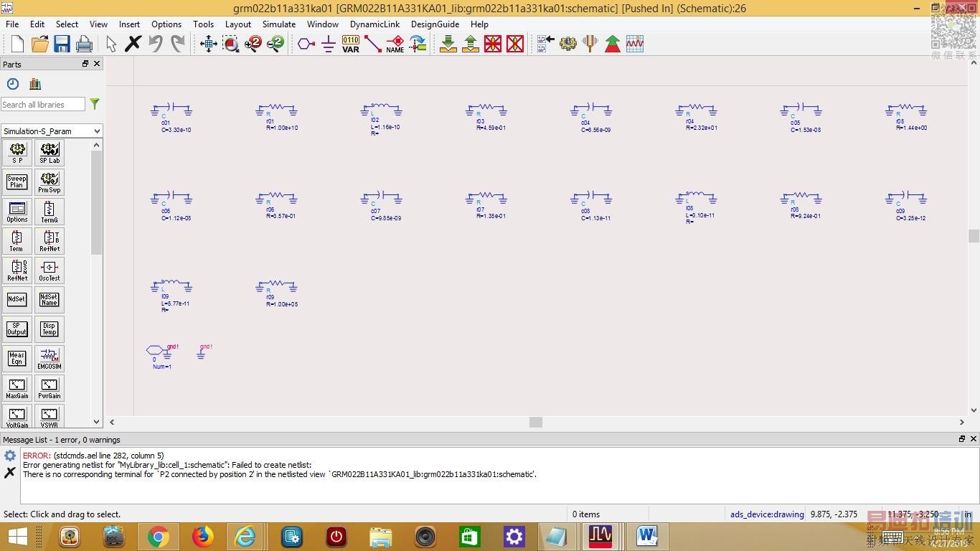Select the zoom-to-area magnifier tool
This screenshot has height=551, width=980.
coord(231,44)
